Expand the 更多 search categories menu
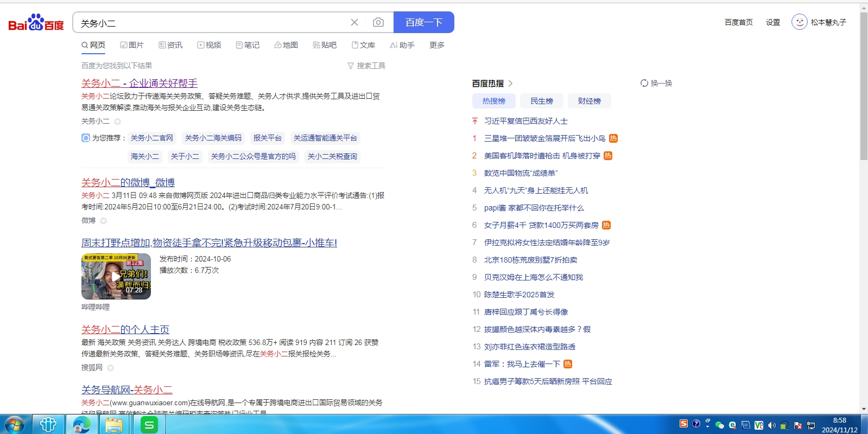The width and height of the screenshot is (868, 434). click(x=437, y=45)
